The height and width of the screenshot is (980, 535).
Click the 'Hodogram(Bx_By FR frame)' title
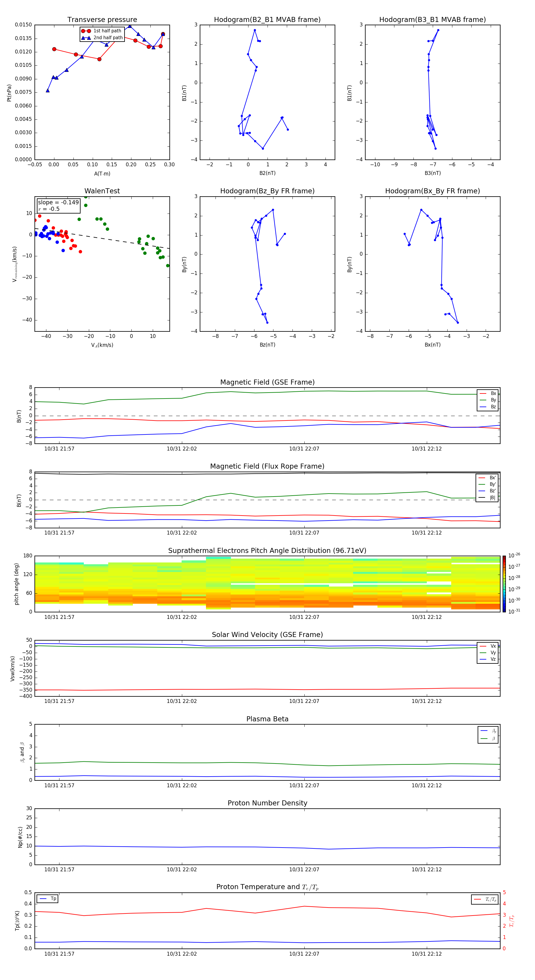tap(432, 191)
